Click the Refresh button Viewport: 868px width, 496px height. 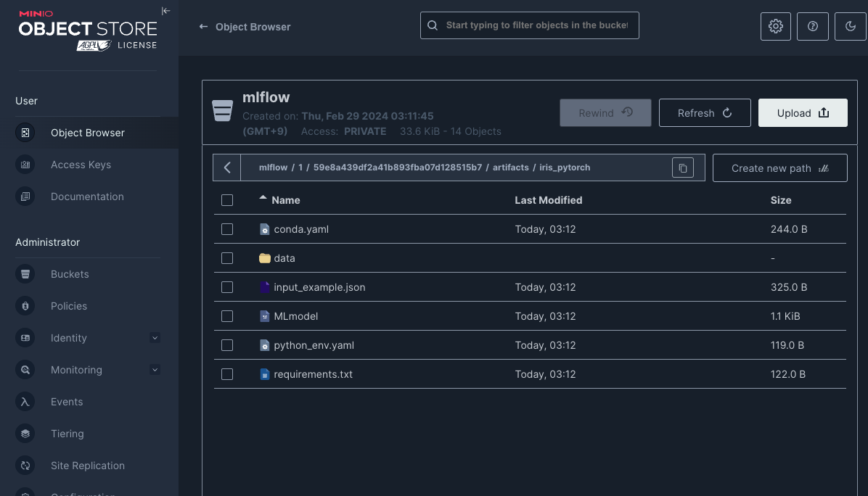pos(705,113)
